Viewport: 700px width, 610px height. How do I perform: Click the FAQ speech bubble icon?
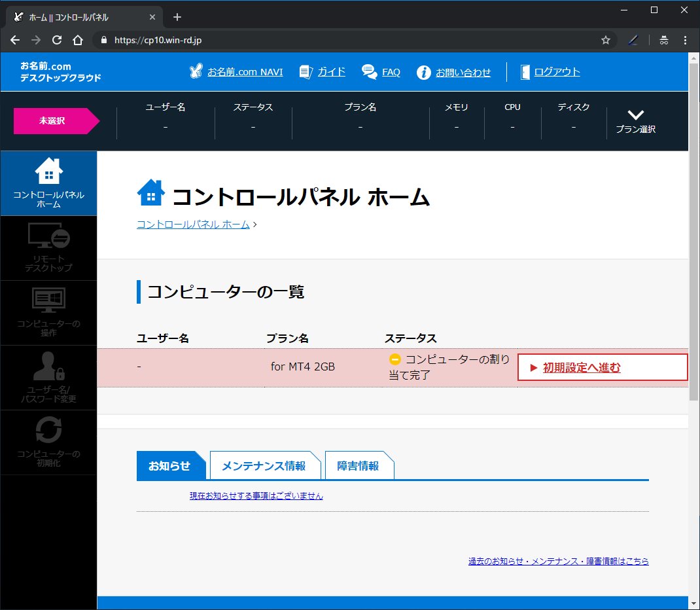[369, 72]
